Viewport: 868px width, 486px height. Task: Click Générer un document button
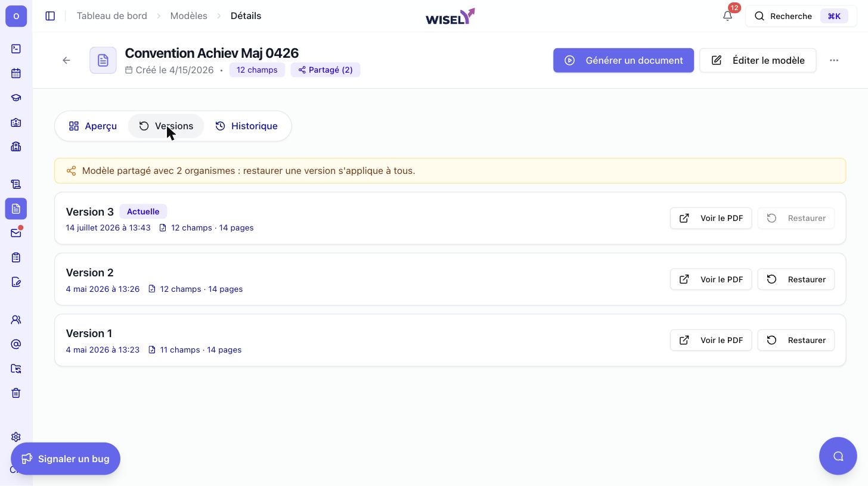pos(624,60)
